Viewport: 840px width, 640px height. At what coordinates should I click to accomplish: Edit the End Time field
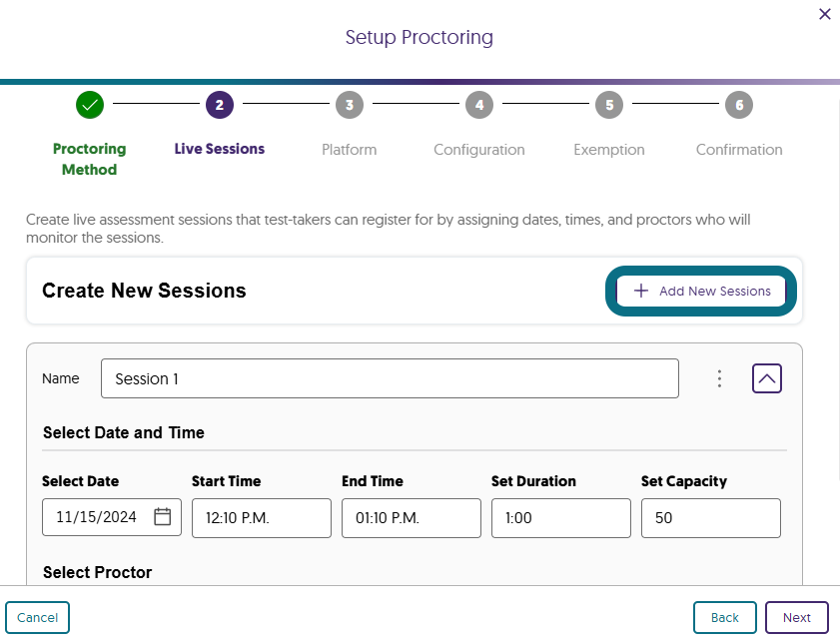point(411,517)
